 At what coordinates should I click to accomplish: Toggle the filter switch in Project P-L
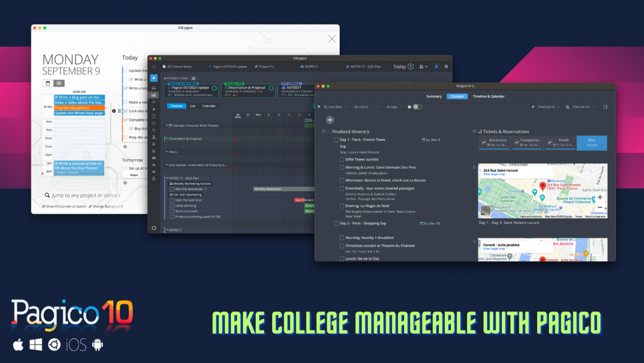click(x=417, y=107)
